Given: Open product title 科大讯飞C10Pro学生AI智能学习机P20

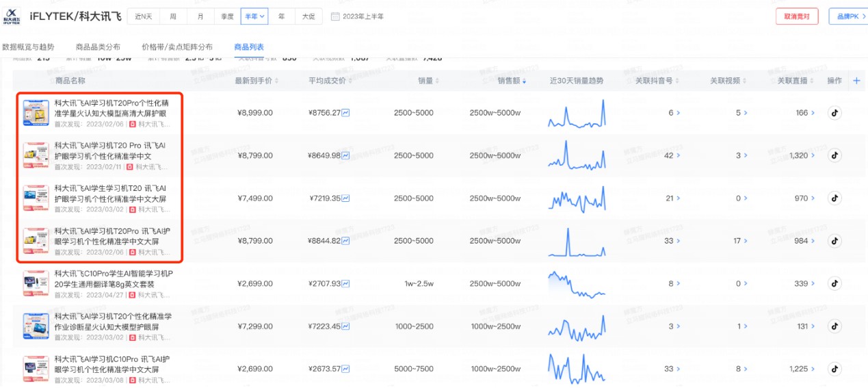Looking at the screenshot, I should coord(114,279).
